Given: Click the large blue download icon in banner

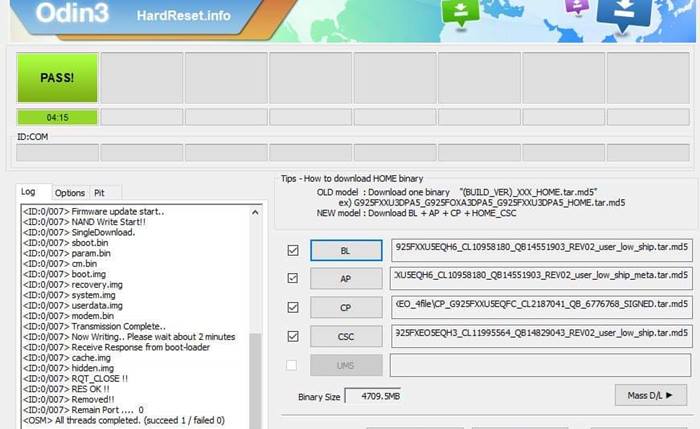Looking at the screenshot, I should (624, 15).
